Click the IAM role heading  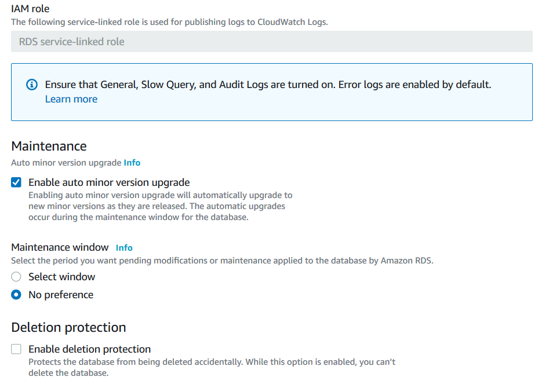click(x=30, y=9)
